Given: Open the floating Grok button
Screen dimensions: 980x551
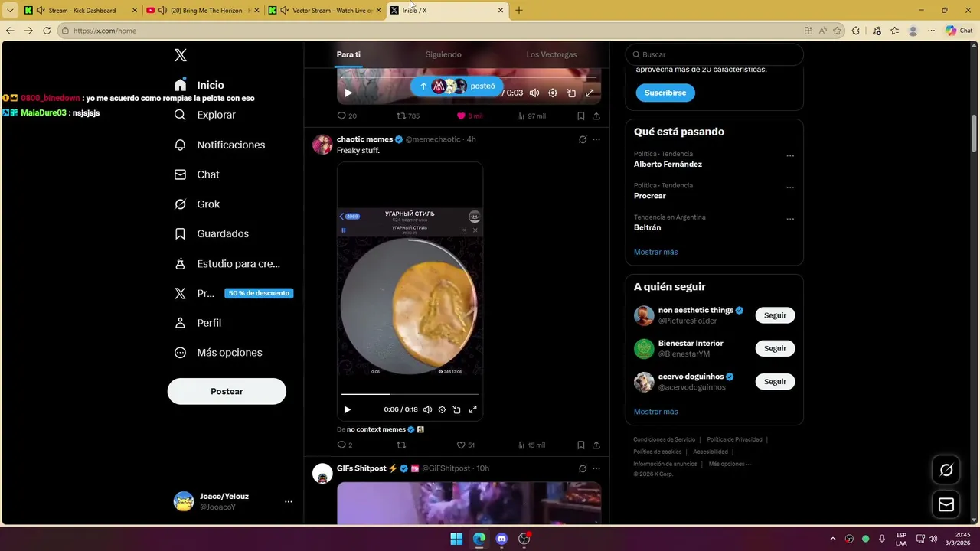Looking at the screenshot, I should 946,470.
